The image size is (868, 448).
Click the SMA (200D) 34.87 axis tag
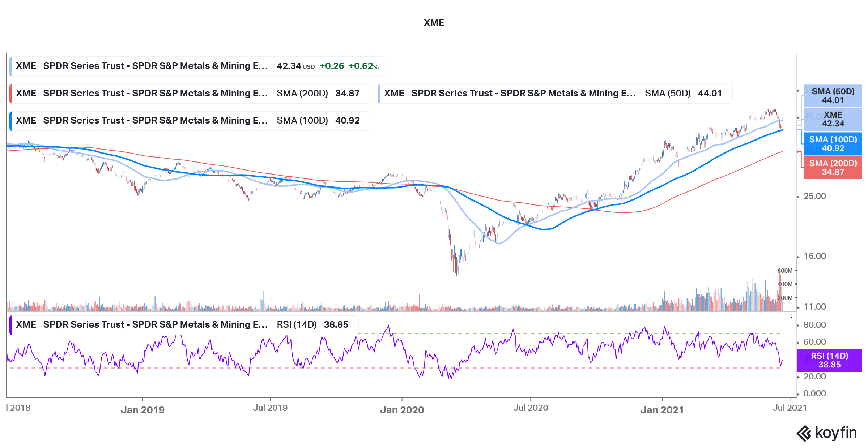833,168
